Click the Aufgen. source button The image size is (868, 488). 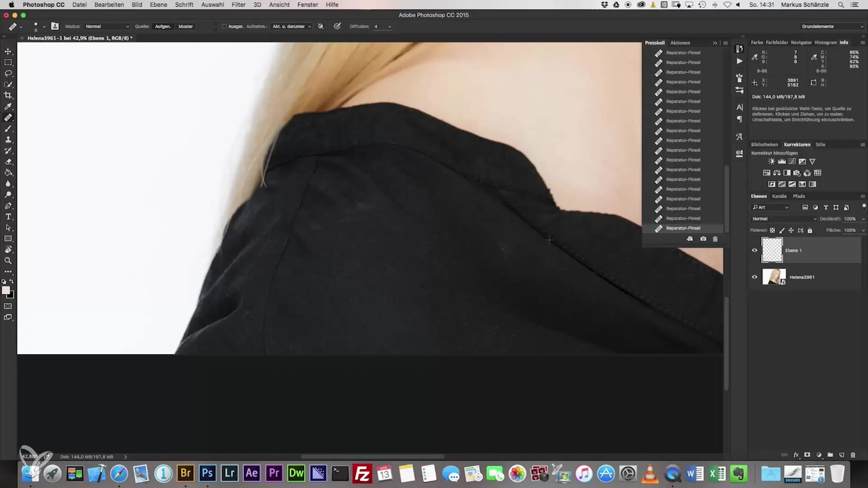(x=163, y=27)
